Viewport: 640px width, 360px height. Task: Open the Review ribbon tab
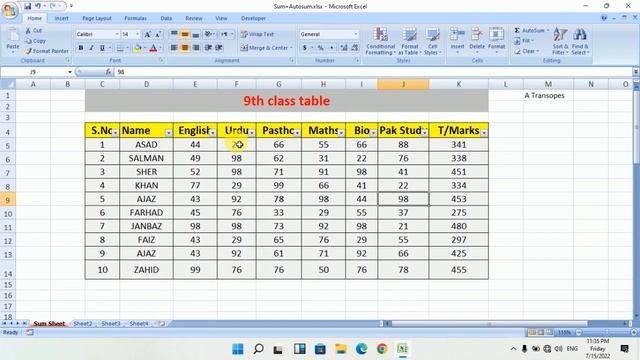coord(194,18)
